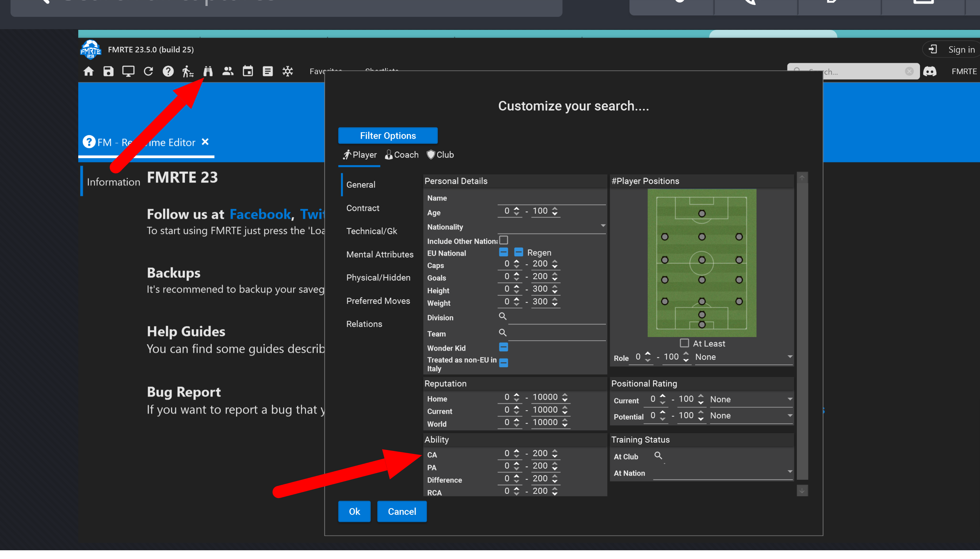980x559 pixels.
Task: Open the calendar toolbar icon
Action: [248, 72]
